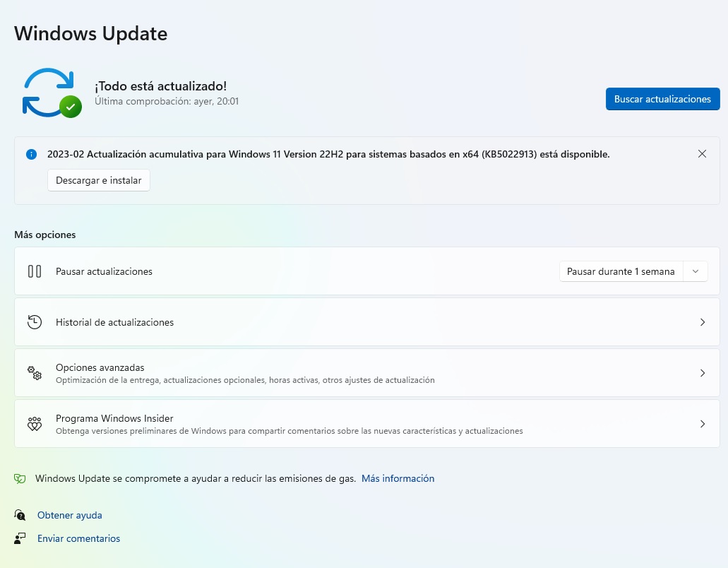Click the clock icon for Historial de actualizaciones
This screenshot has width=728, height=568.
(35, 322)
